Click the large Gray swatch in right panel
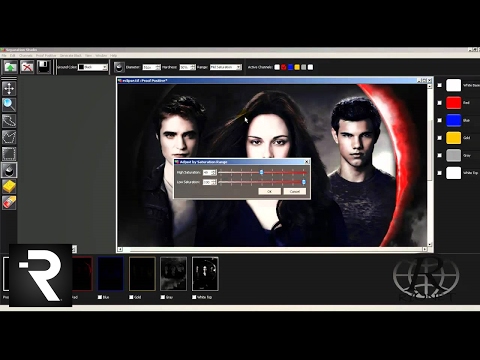 tap(454, 155)
